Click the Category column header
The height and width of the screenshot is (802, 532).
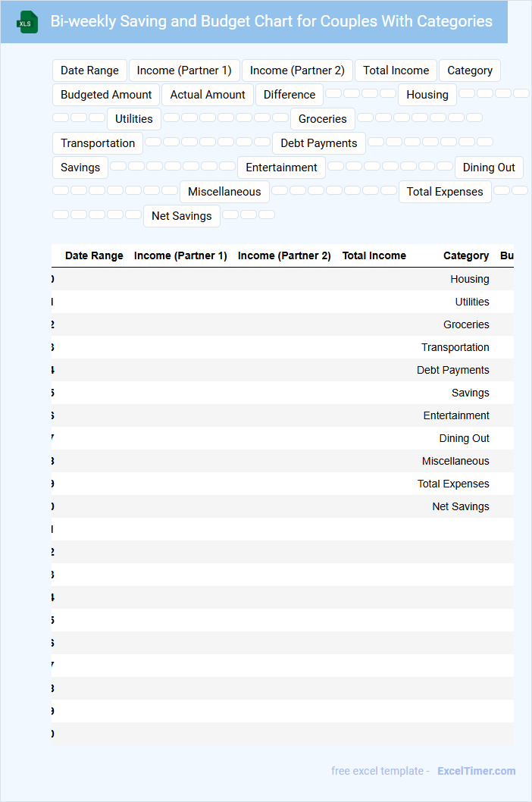point(466,255)
